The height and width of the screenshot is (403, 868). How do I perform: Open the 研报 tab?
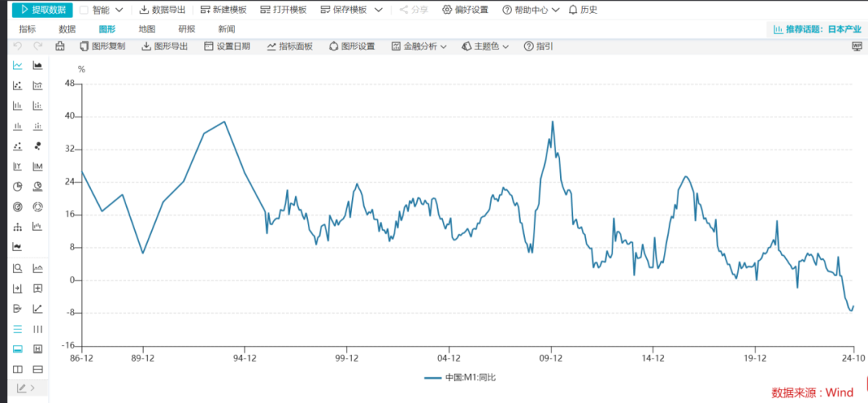[186, 29]
